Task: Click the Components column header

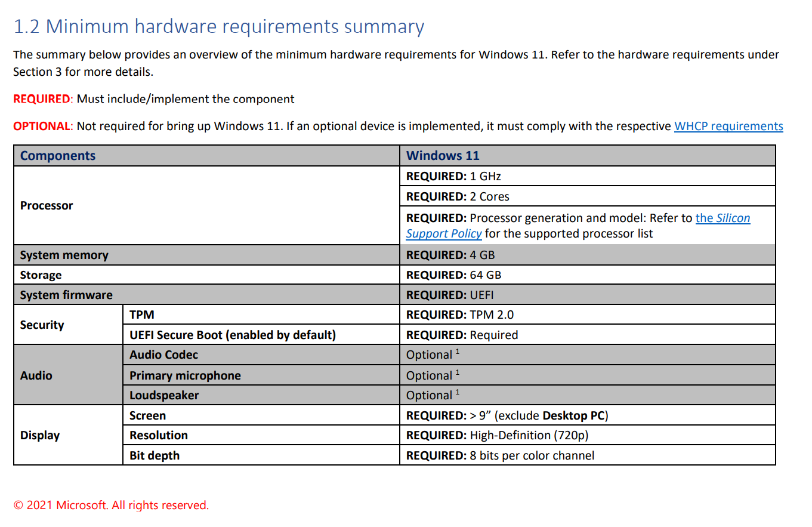Action: (x=57, y=155)
